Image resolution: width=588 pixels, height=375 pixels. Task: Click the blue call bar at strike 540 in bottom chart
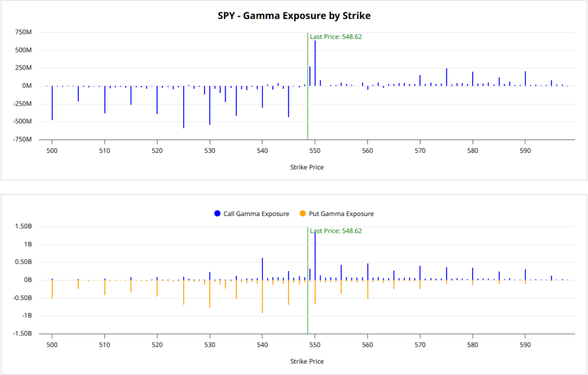click(x=262, y=269)
